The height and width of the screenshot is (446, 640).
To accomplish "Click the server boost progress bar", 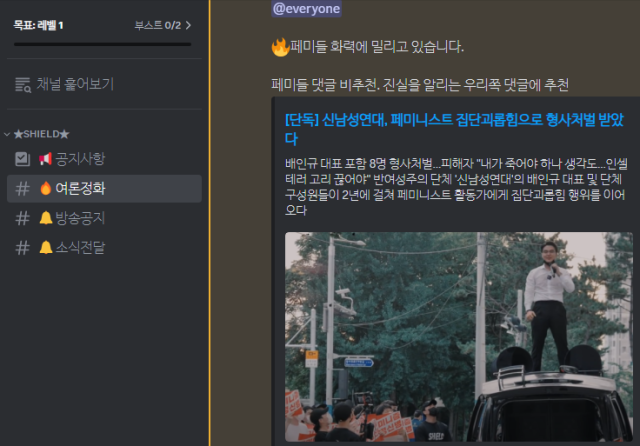I will [102, 44].
